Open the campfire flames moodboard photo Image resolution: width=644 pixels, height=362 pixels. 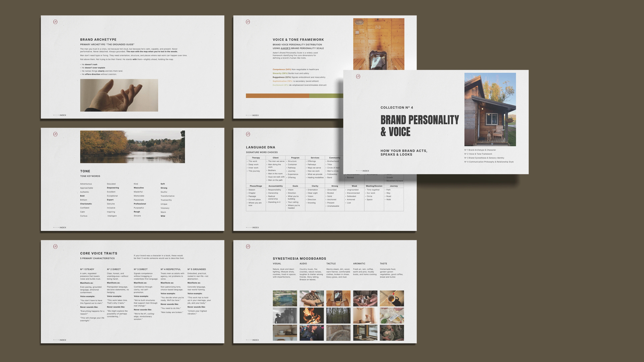click(311, 316)
